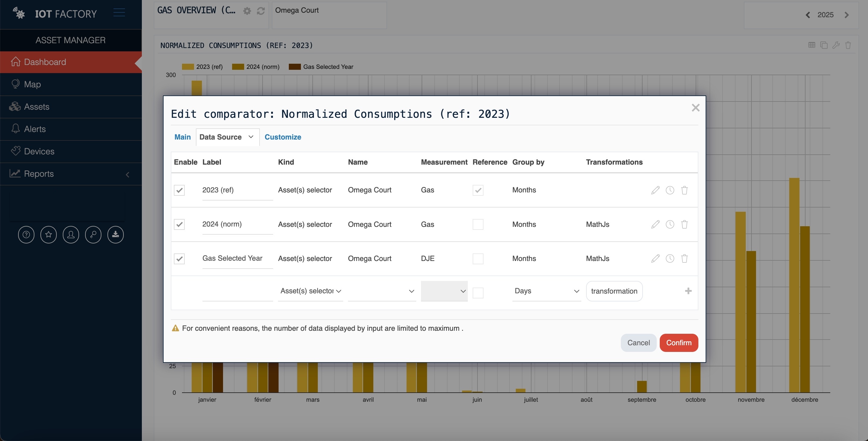
Task: Uncheck enable for Gas Selected Year
Action: pyautogui.click(x=179, y=259)
